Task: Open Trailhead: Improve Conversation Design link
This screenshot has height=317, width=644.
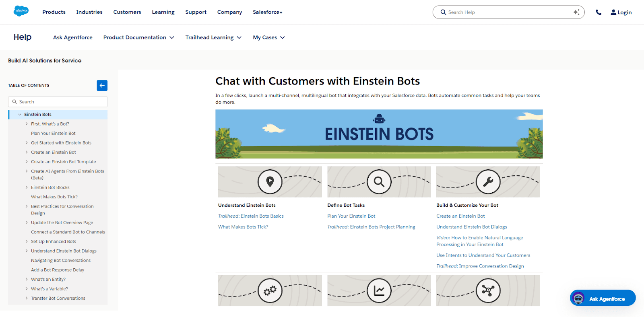Action: click(480, 266)
